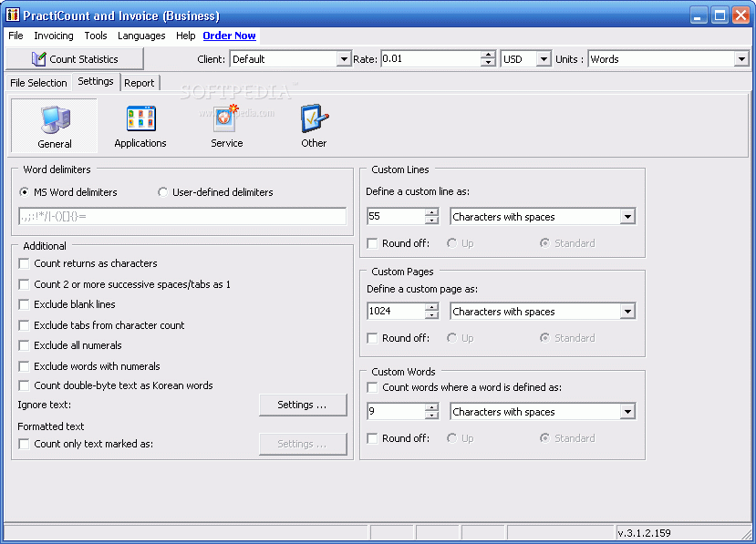This screenshot has height=544, width=756.
Task: Increase the custom line value 55
Action: point(431,212)
